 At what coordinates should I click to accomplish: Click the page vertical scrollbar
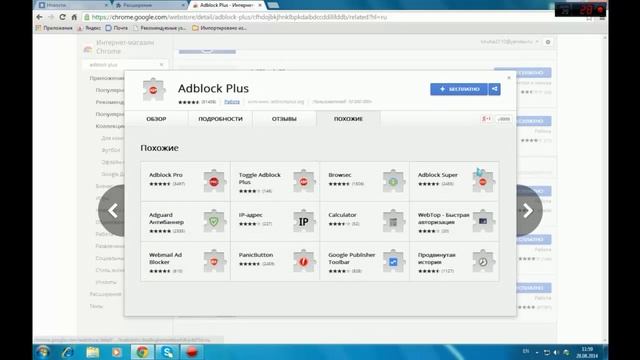pos(605,188)
